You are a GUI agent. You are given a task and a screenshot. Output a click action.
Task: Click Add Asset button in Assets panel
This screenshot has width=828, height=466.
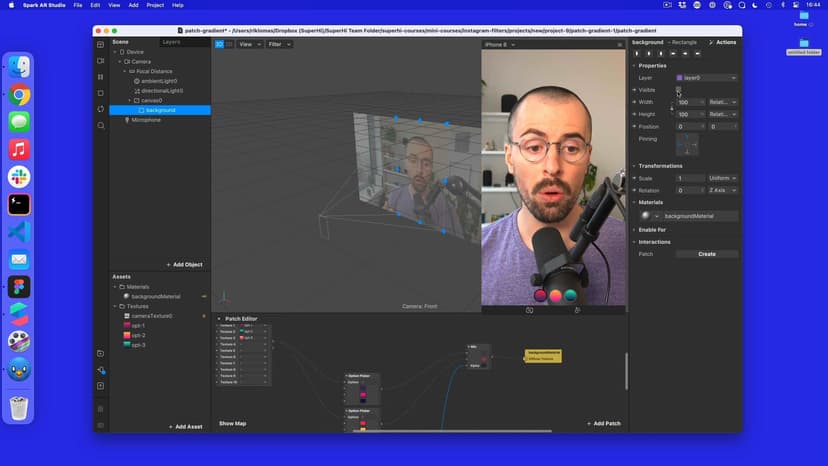[x=185, y=427]
